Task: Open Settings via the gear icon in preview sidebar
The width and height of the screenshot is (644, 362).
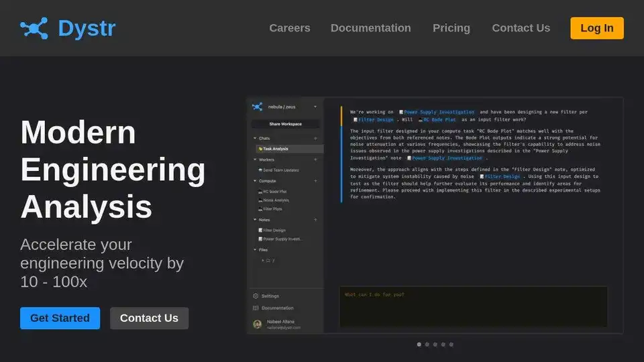Action: pos(256,296)
